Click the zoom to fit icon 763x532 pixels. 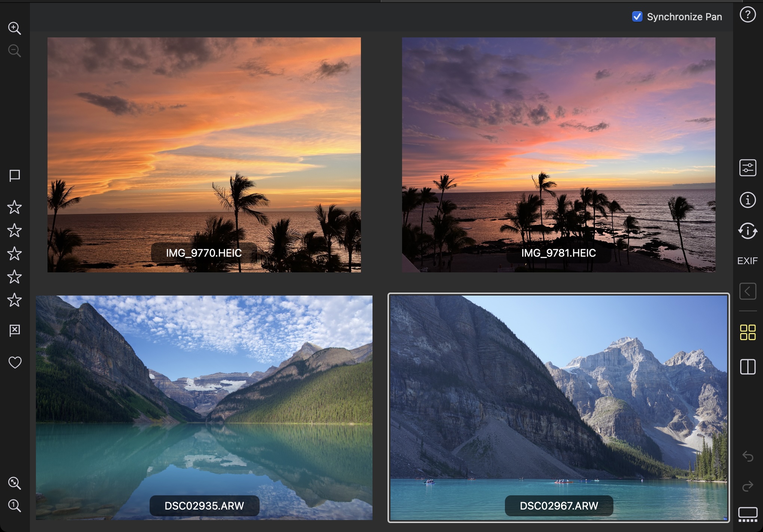[x=14, y=483]
